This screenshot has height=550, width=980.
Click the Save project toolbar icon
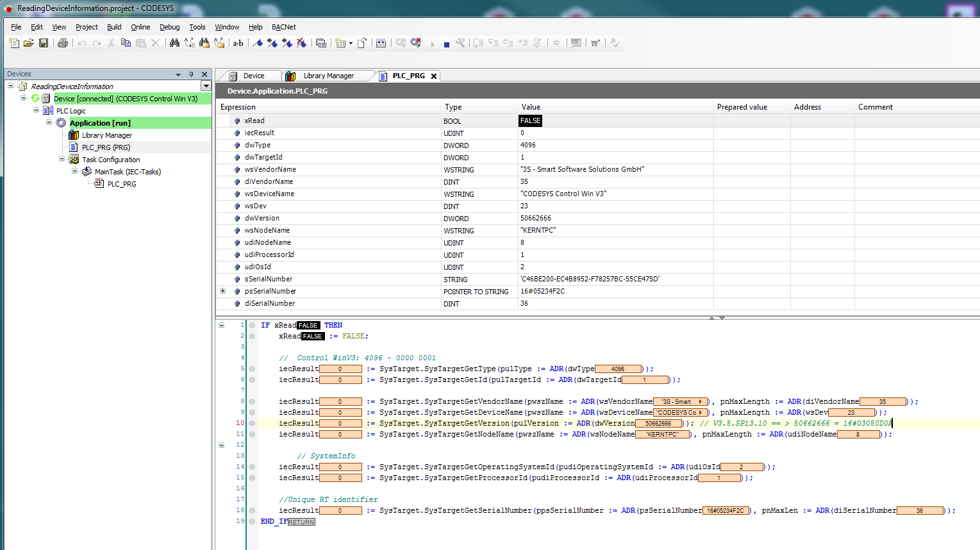44,43
